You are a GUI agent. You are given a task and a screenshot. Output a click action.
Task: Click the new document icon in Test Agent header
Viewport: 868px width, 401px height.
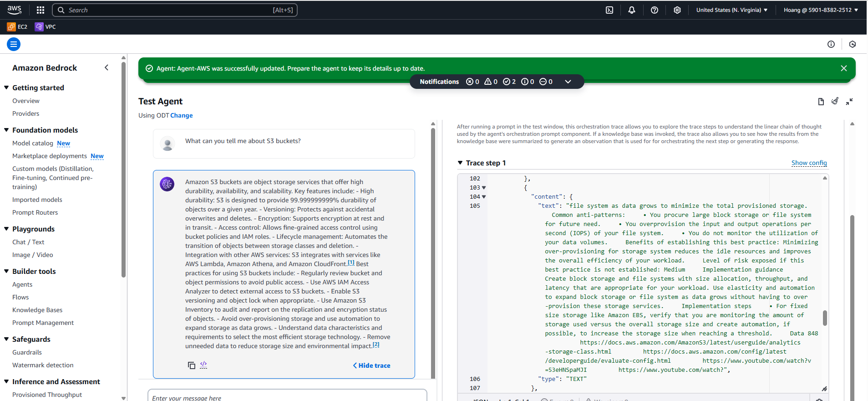[821, 102]
